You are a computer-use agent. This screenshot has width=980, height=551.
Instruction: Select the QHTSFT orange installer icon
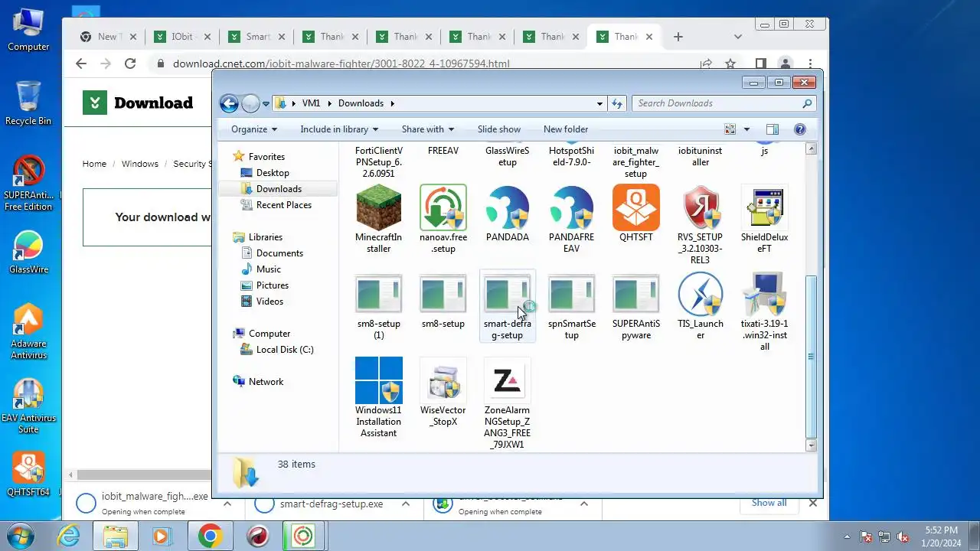635,207
